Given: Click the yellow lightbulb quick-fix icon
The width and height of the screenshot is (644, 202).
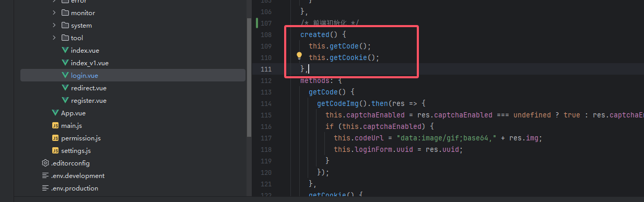Looking at the screenshot, I should [299, 56].
